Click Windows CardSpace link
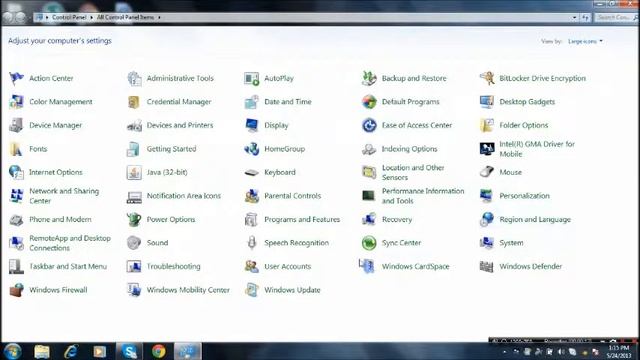 click(x=416, y=267)
